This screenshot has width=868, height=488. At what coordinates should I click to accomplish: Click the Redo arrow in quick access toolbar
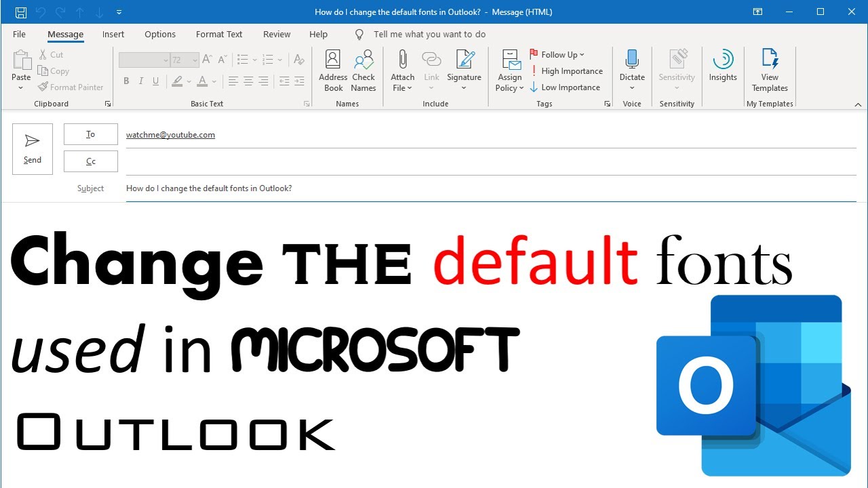pyautogui.click(x=60, y=12)
